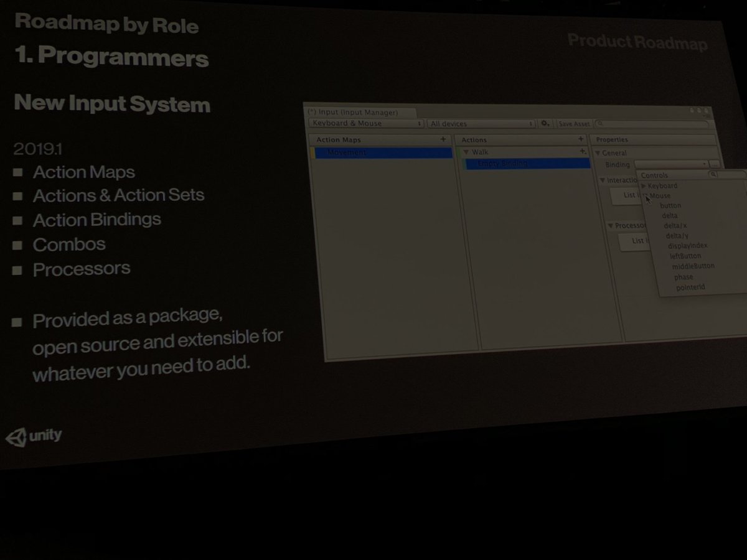Screen dimensions: 747x560
Task: Click the Unity logo on the slide
Action: [34, 436]
